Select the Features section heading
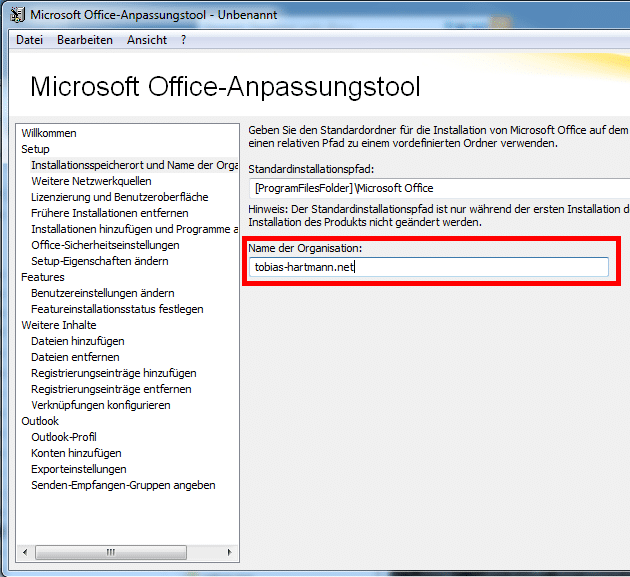The height and width of the screenshot is (577, 630). pyautogui.click(x=43, y=277)
